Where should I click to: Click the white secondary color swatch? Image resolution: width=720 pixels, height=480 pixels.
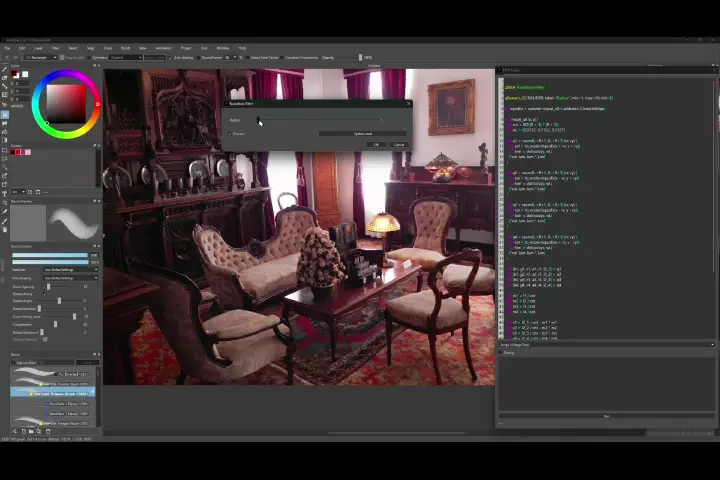(x=25, y=75)
